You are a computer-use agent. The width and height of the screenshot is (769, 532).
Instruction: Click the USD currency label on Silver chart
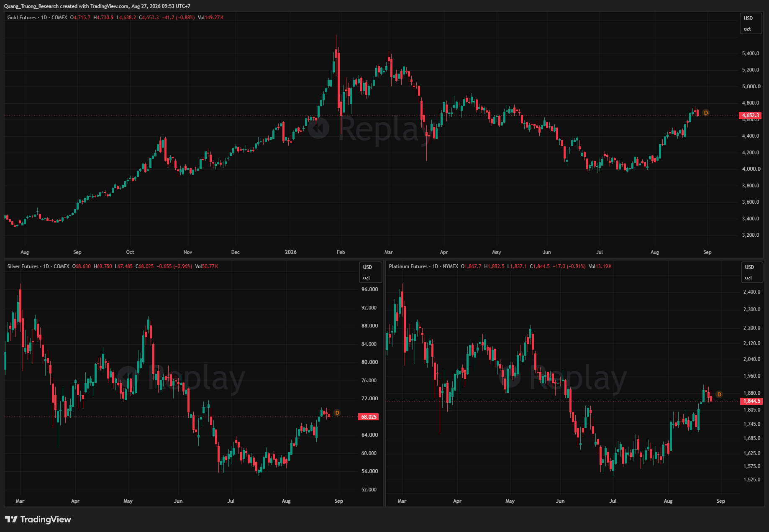[367, 267]
